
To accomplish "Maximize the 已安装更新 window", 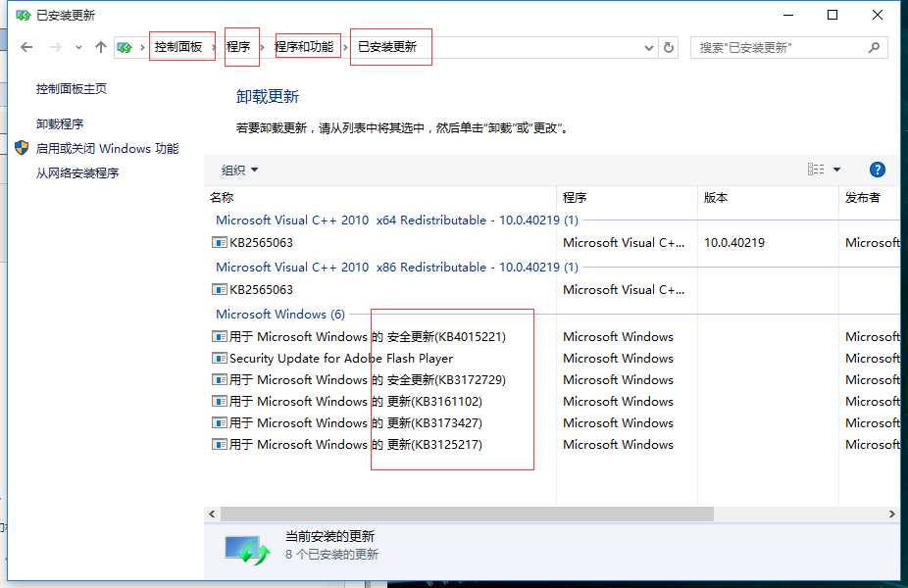I will pyautogui.click(x=832, y=15).
